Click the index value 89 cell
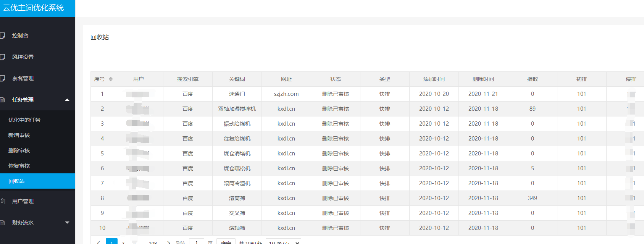The image size is (644, 244). [x=533, y=109]
